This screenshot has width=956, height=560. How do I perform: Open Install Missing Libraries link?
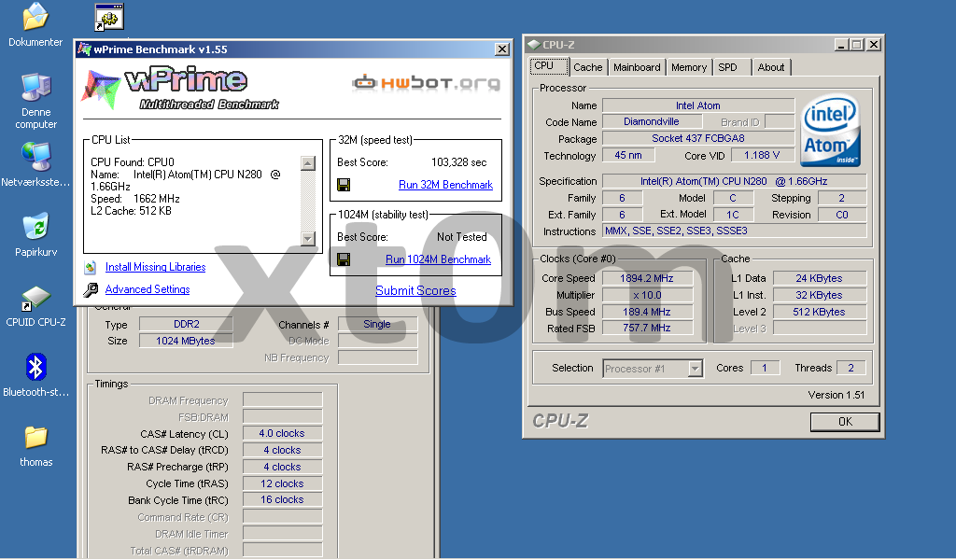(156, 267)
